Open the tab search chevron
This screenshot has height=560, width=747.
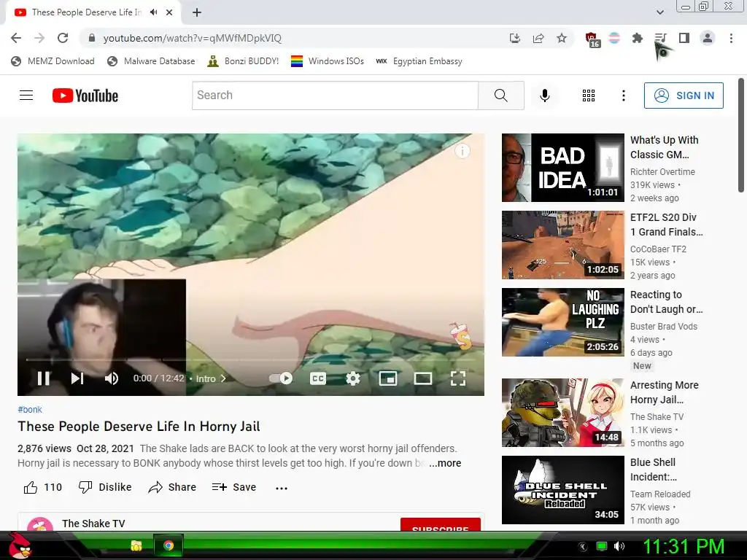[x=659, y=12]
